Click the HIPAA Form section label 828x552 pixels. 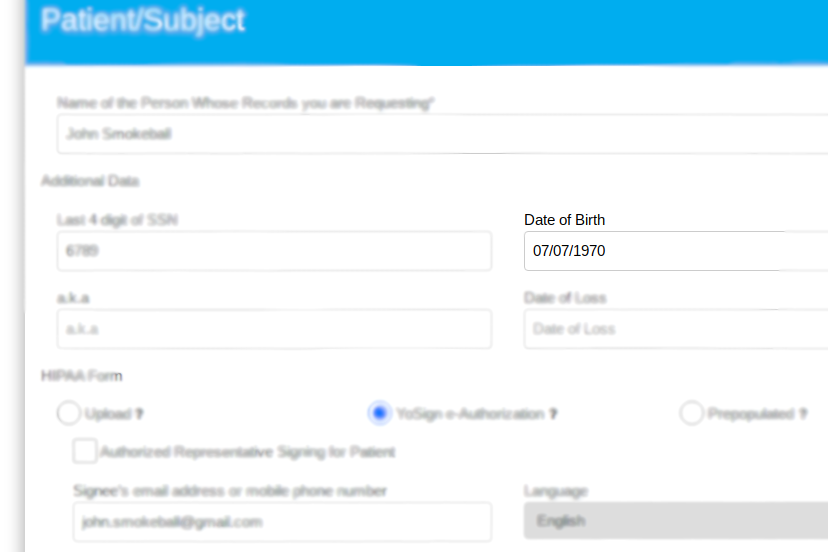81,376
